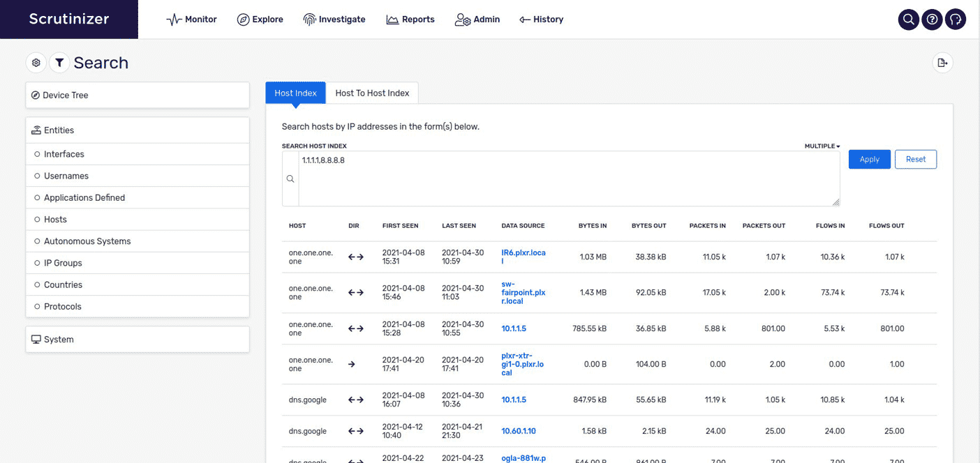The width and height of the screenshot is (980, 463).
Task: Open the Reports menu
Action: tap(410, 20)
